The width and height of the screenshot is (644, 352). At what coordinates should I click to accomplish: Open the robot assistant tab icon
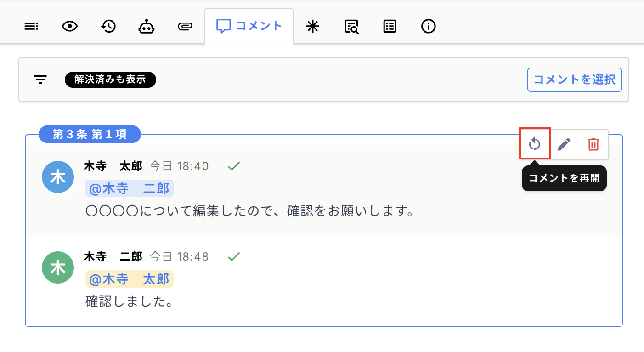tap(147, 27)
